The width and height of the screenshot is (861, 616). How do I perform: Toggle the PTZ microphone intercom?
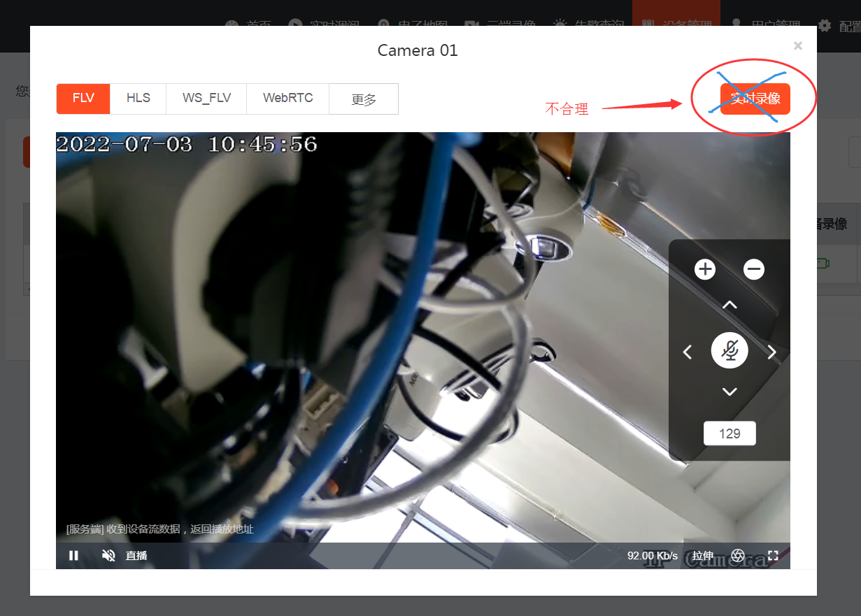pyautogui.click(x=730, y=350)
